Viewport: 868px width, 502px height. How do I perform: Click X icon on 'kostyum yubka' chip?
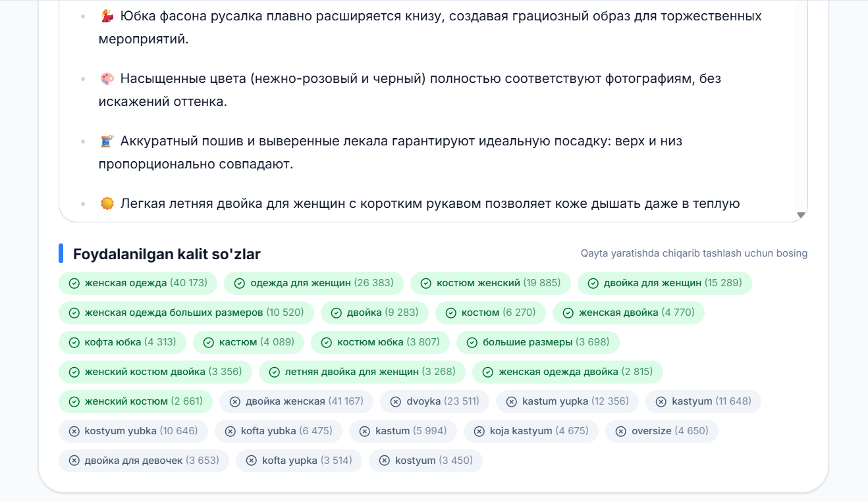tap(74, 431)
